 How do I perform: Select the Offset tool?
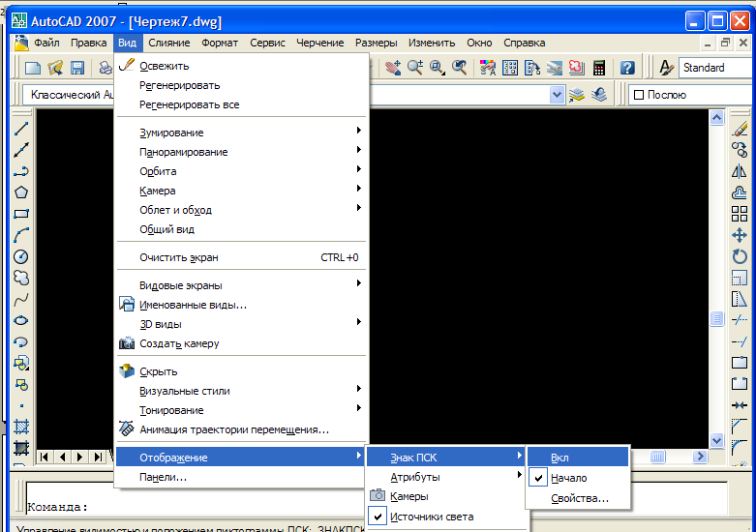point(740,192)
